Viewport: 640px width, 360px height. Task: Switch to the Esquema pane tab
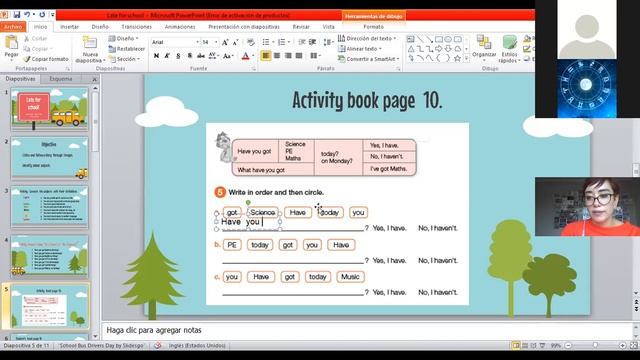[x=61, y=79]
